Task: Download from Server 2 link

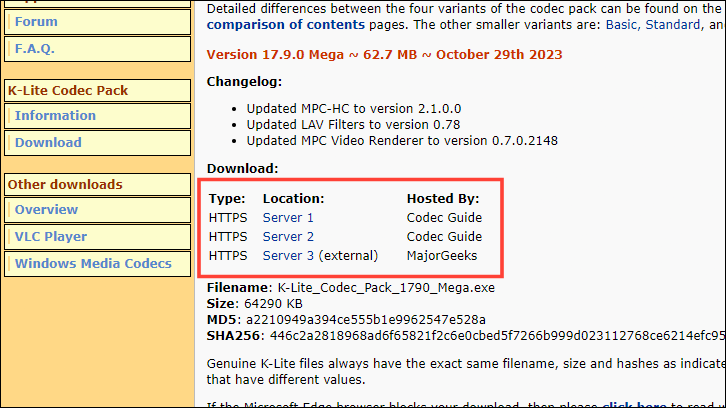Action: pyautogui.click(x=288, y=237)
